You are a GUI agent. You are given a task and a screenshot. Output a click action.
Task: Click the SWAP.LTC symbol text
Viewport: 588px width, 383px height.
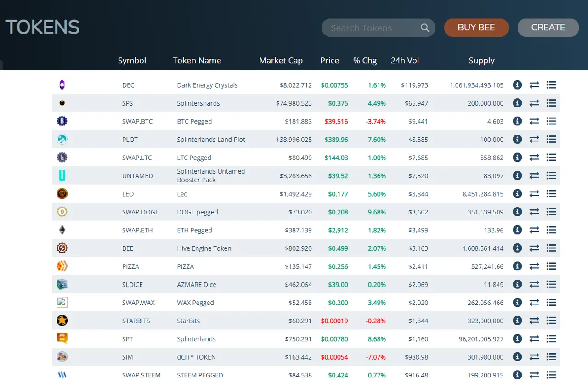tap(137, 158)
